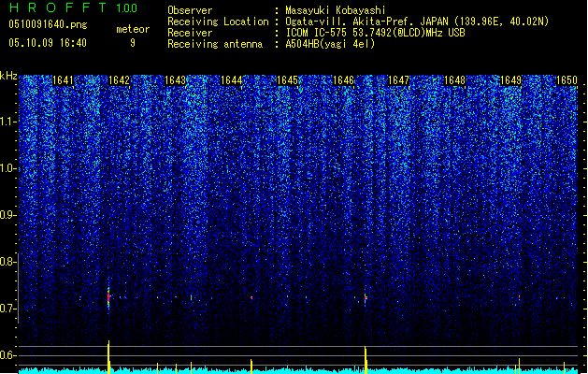Click the 1643 time marker

[175, 80]
